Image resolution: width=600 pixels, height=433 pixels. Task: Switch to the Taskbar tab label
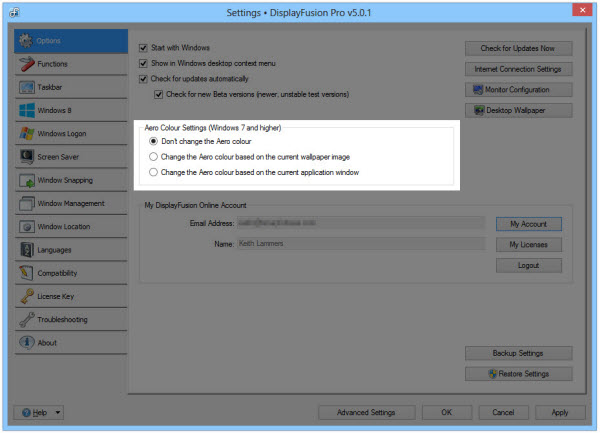pos(50,87)
